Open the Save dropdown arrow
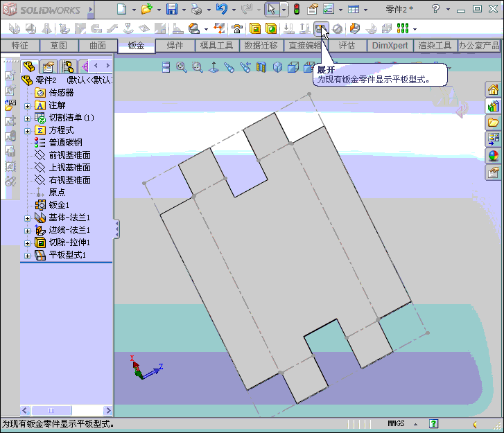This screenshot has height=433, width=504. 184,10
